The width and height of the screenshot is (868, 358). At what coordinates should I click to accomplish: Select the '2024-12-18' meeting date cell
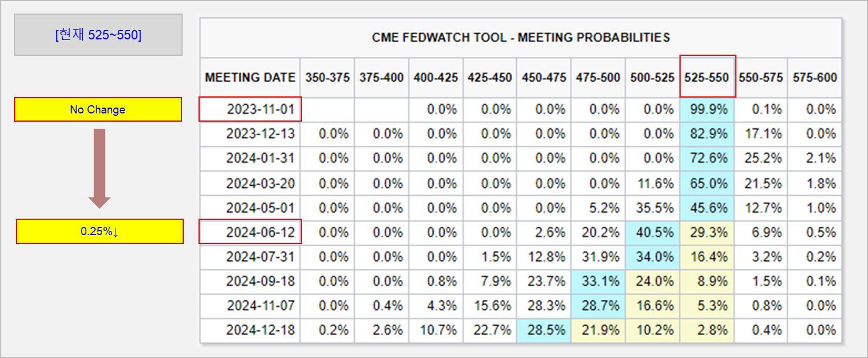coord(250,330)
